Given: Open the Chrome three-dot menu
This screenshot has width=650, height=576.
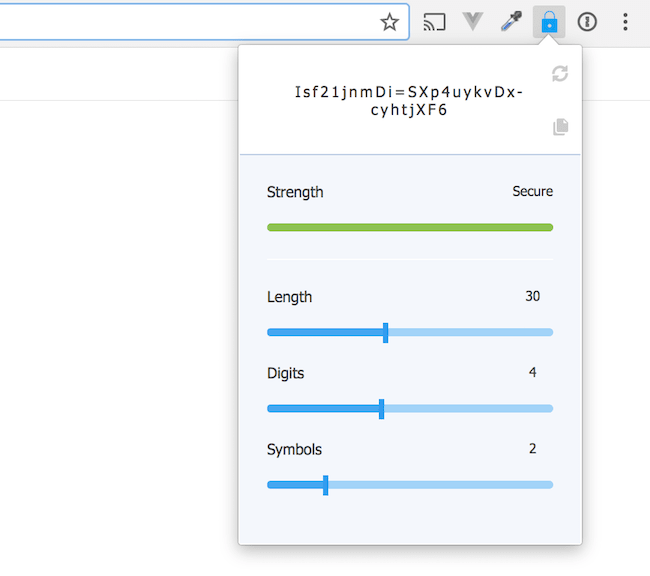Looking at the screenshot, I should tap(625, 22).
